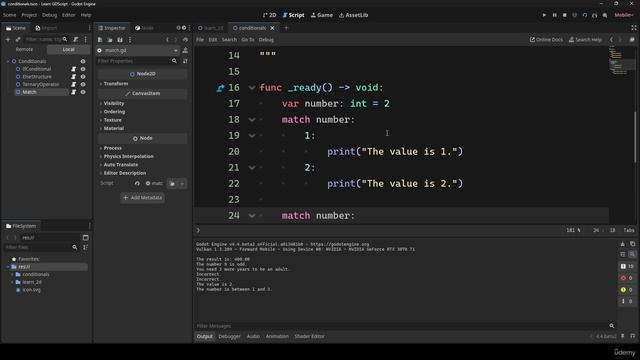The image size is (640, 360).
Task: Open Search Help in script editor
Action: point(585,40)
